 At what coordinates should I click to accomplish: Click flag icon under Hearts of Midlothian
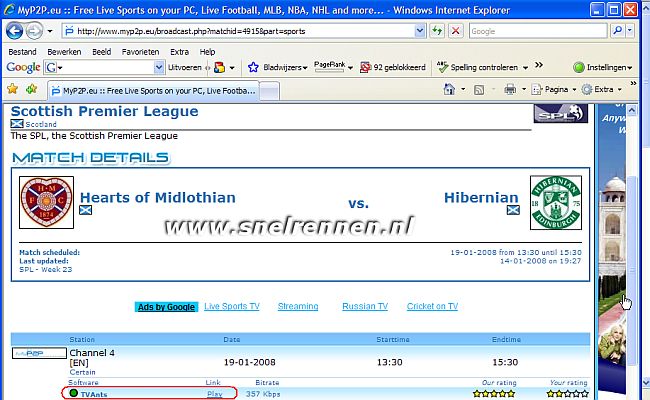coord(85,210)
